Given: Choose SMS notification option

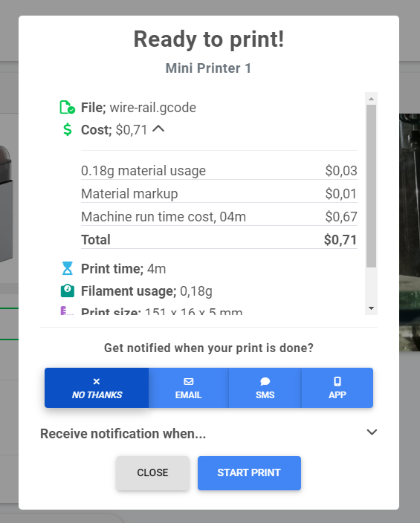Looking at the screenshot, I should 265,388.
